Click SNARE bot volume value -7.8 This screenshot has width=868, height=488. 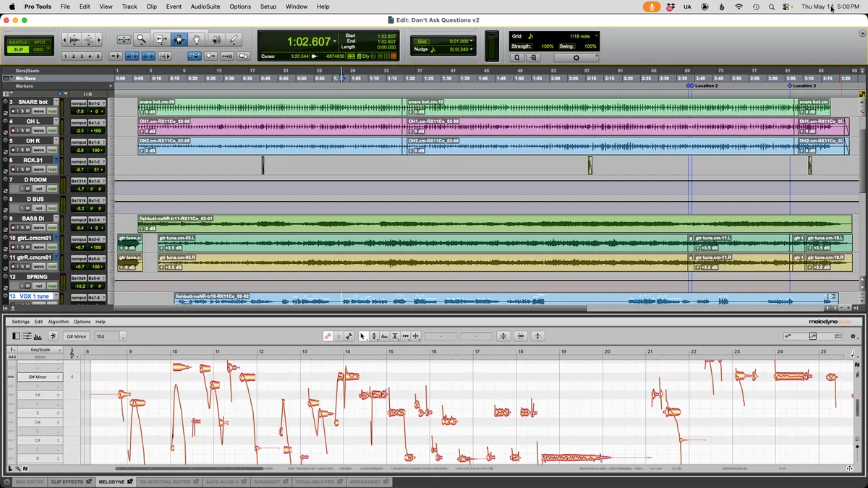[x=80, y=111]
